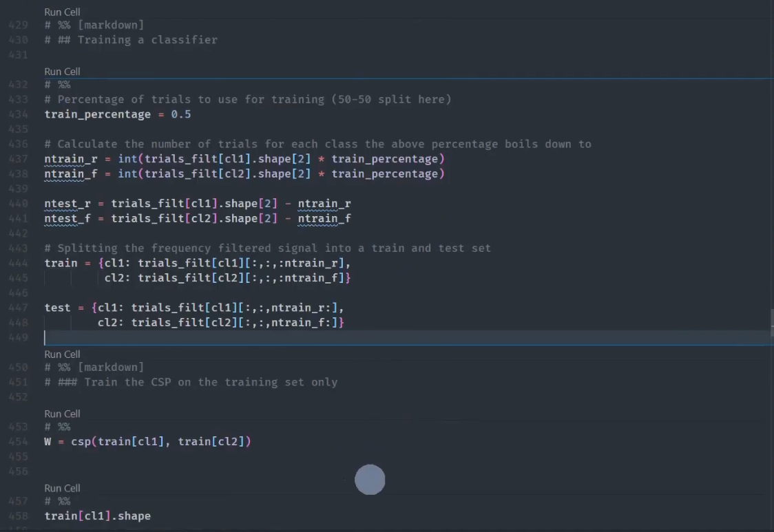Click the value 0.5 after train_percentage

point(180,114)
